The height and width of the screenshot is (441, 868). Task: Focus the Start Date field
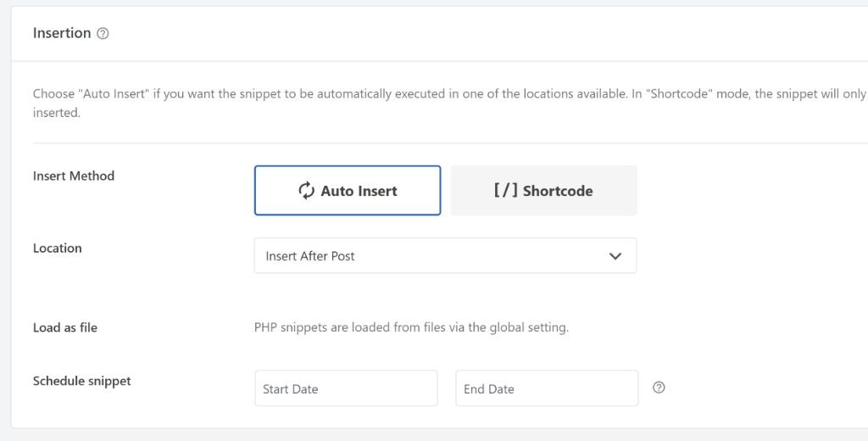pos(346,388)
